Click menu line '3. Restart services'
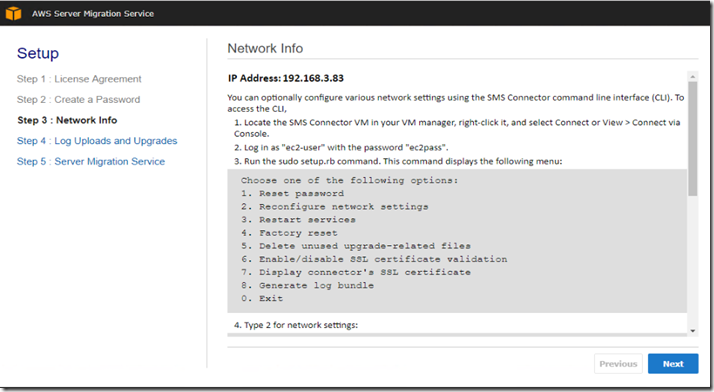 click(298, 220)
